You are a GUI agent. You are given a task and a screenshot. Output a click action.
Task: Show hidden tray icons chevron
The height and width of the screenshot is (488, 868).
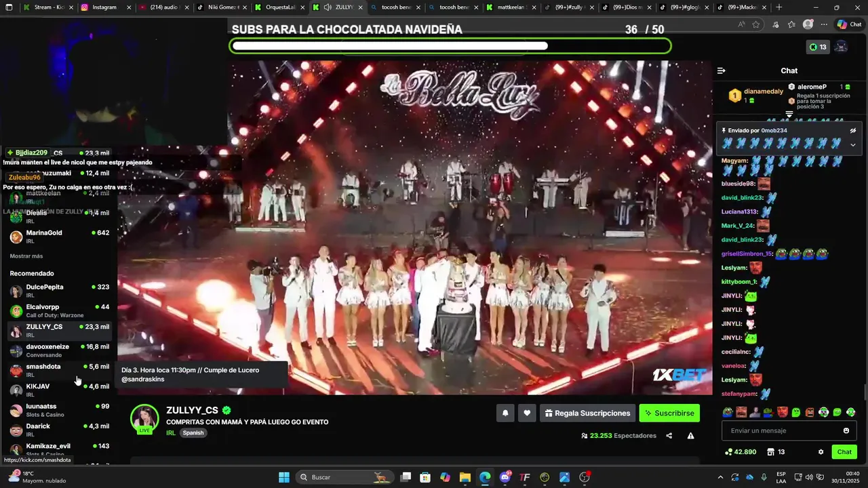tap(720, 477)
